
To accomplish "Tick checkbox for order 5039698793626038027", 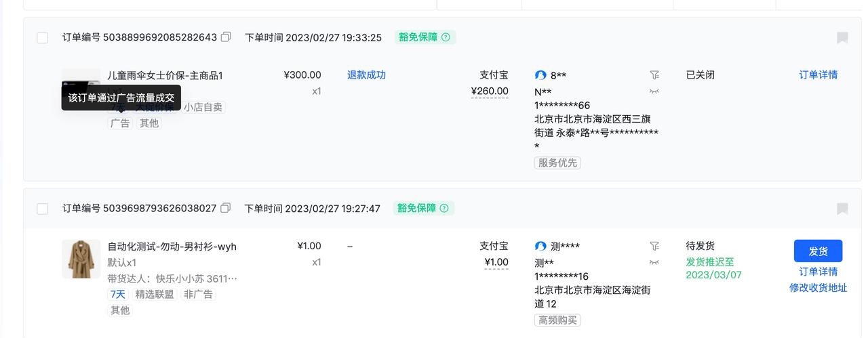I will click(42, 209).
